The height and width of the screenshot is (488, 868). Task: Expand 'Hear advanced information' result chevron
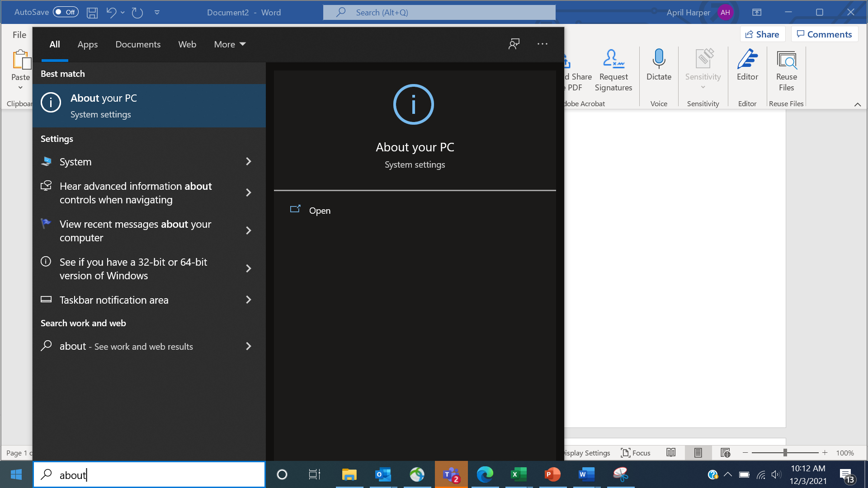(248, 193)
